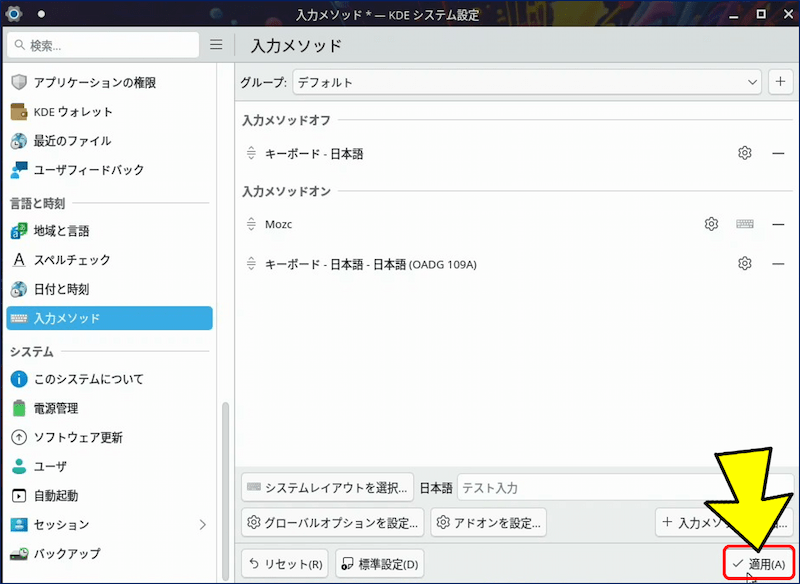The height and width of the screenshot is (584, 800).
Task: Click the KDE system settings titlebar icon
Action: coord(14,14)
